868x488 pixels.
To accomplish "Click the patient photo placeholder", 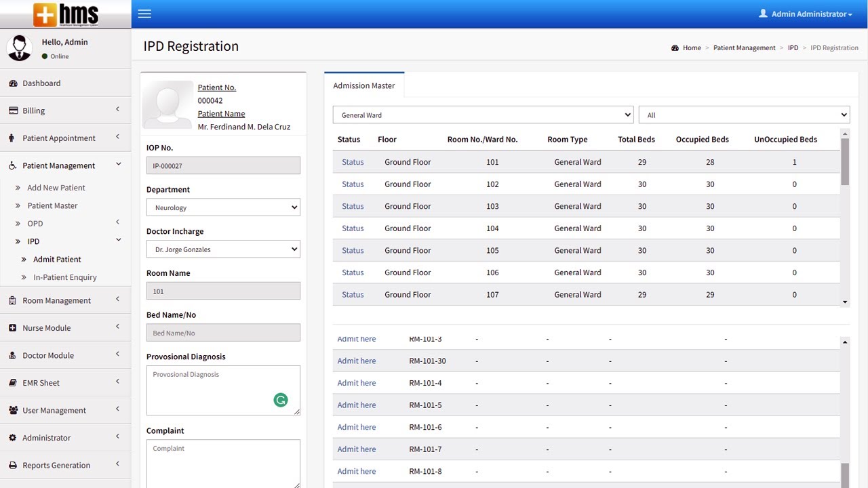I will click(167, 104).
